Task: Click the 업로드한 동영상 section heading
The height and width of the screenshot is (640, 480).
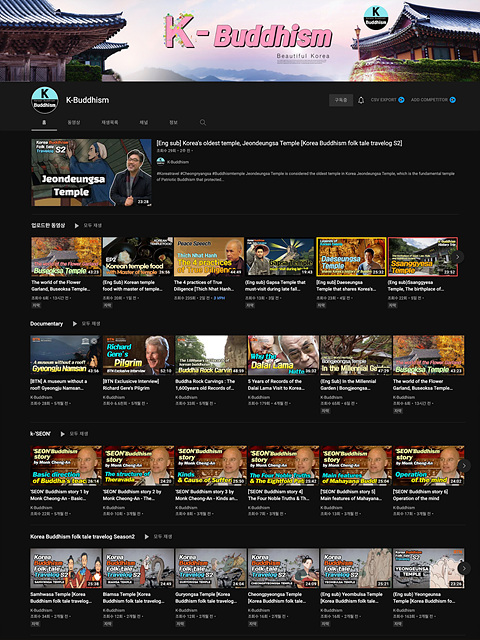Action: point(48,225)
